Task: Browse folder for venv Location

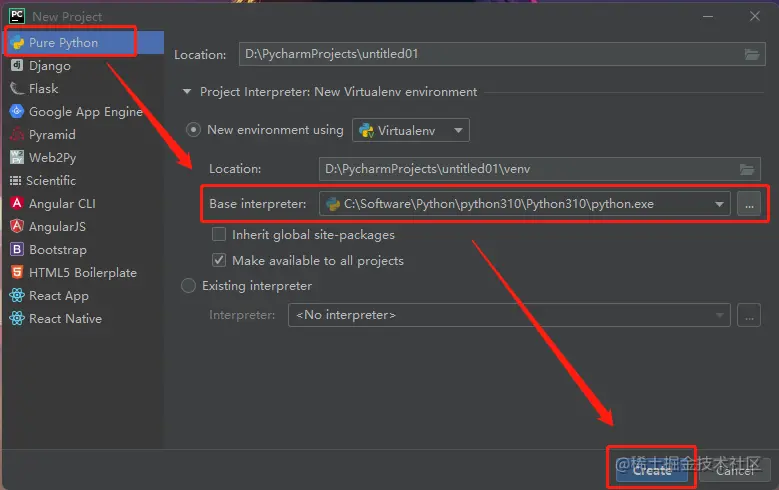Action: [747, 169]
